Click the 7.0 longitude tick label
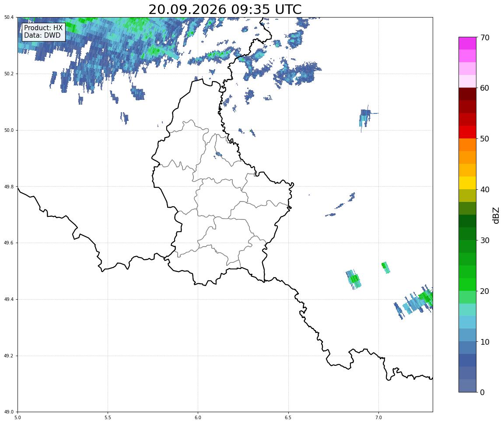This screenshot has height=424, width=504. click(378, 417)
